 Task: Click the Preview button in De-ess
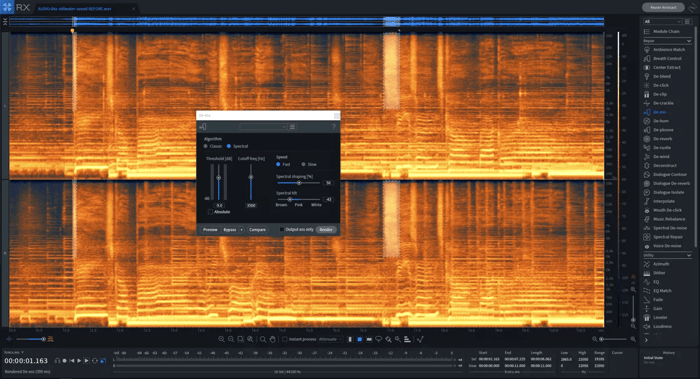click(x=210, y=230)
